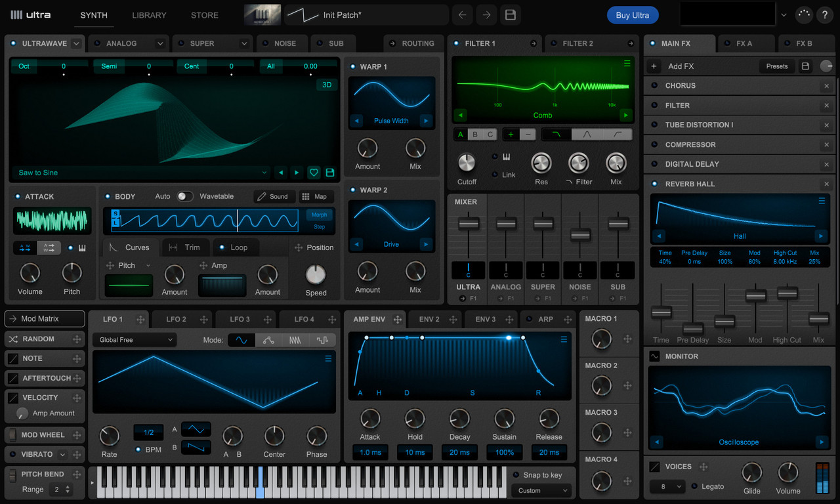840x504 pixels.
Task: Choose sine LFO mode shape
Action: 241,340
